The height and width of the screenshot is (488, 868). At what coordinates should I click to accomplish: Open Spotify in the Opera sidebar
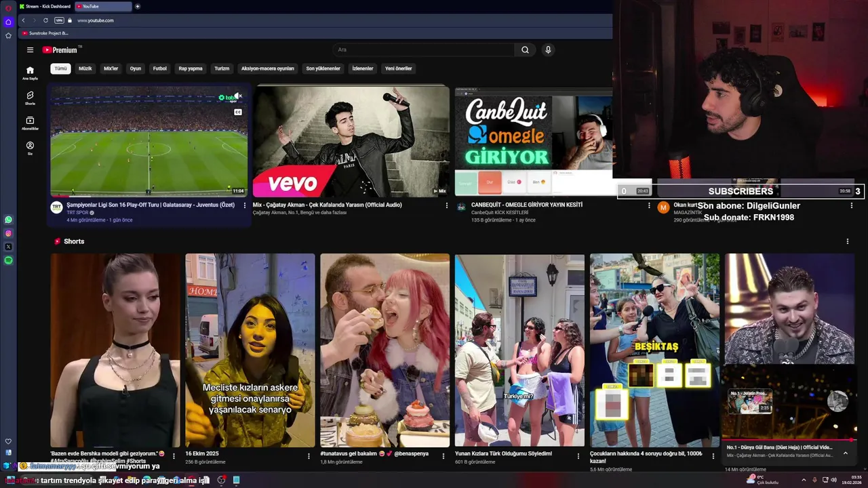tap(8, 260)
